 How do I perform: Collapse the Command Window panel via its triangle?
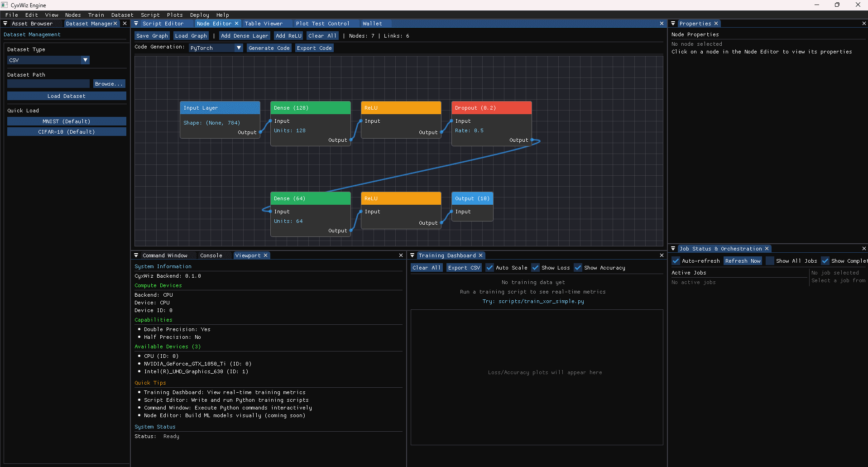tap(136, 255)
